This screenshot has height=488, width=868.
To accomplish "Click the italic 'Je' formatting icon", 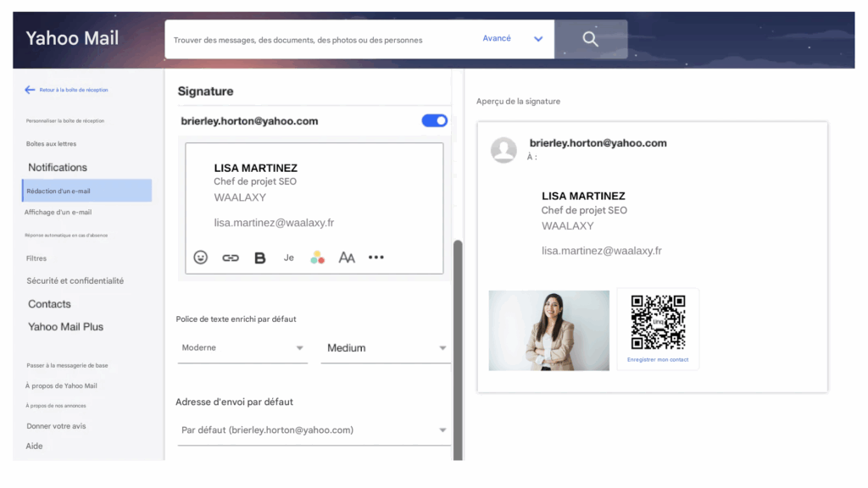I will tap(289, 258).
